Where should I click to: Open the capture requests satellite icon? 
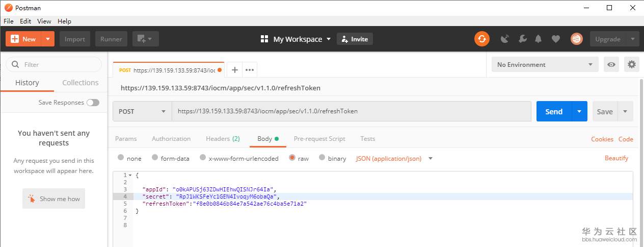point(505,39)
